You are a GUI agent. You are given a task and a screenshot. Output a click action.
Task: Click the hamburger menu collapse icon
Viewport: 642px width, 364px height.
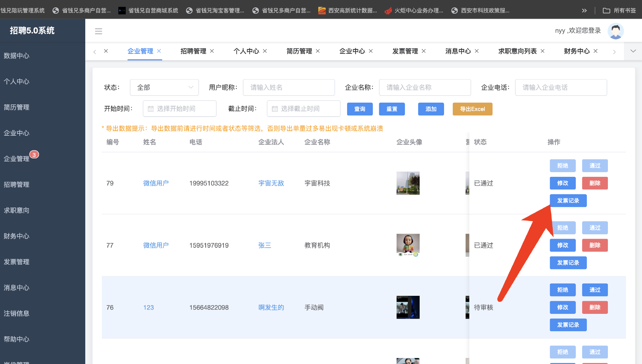(x=98, y=31)
